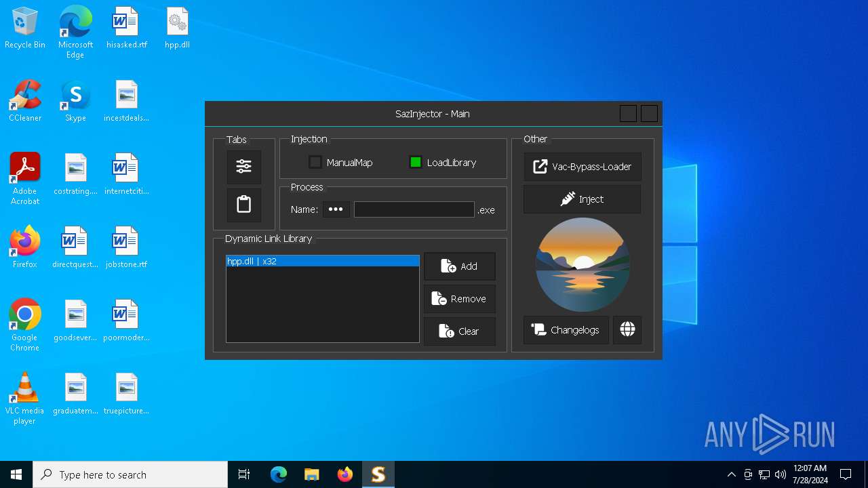Image resolution: width=868 pixels, height=488 pixels.
Task: Select the truepicture image file on desktop
Action: pos(126,394)
